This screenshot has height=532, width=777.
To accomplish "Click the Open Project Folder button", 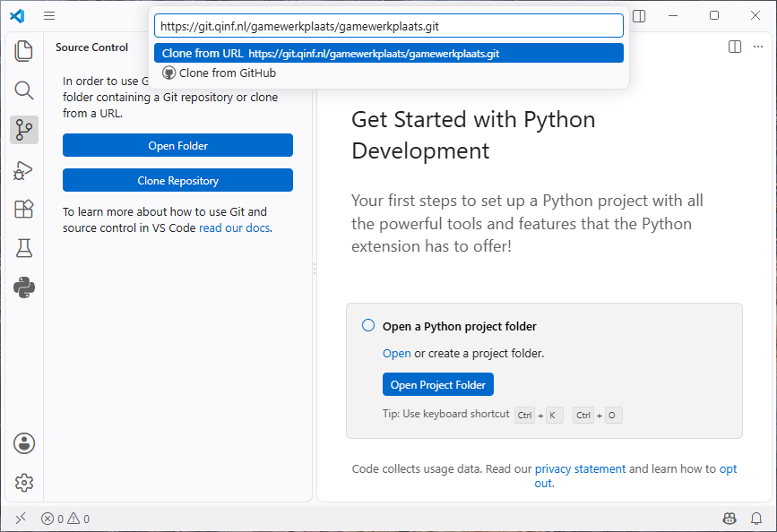I will point(438,385).
